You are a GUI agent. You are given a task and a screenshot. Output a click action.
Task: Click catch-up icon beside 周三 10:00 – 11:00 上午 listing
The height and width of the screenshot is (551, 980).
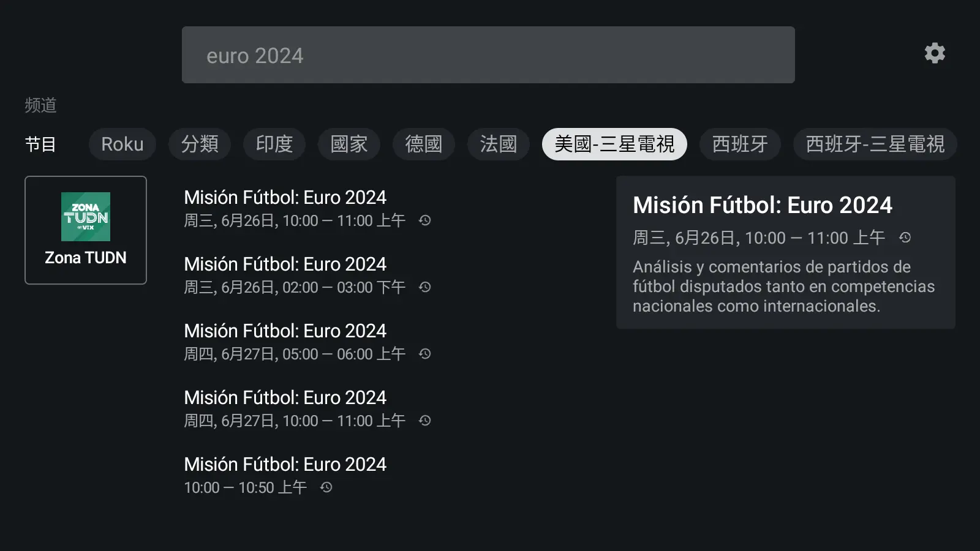coord(425,220)
